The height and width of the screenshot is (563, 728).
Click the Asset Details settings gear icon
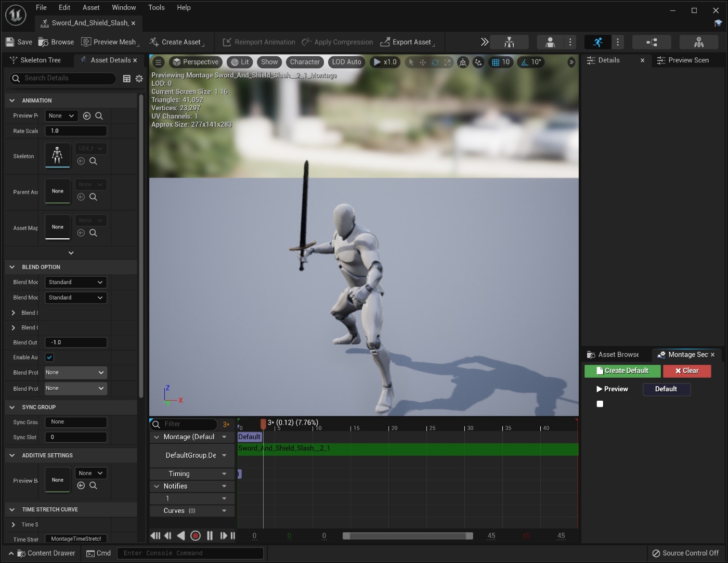tap(139, 79)
